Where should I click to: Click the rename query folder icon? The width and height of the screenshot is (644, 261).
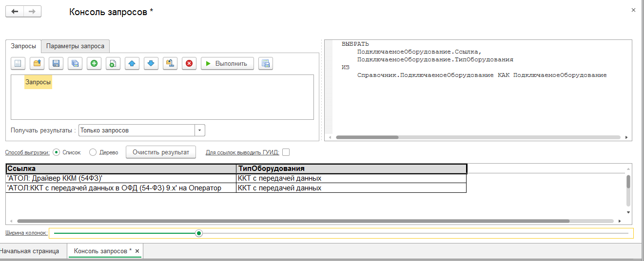pos(170,63)
